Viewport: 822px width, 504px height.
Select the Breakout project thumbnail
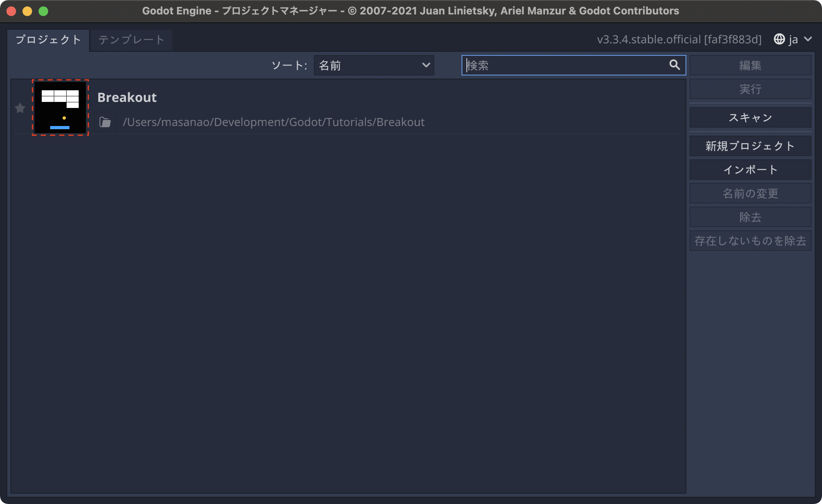click(x=60, y=108)
